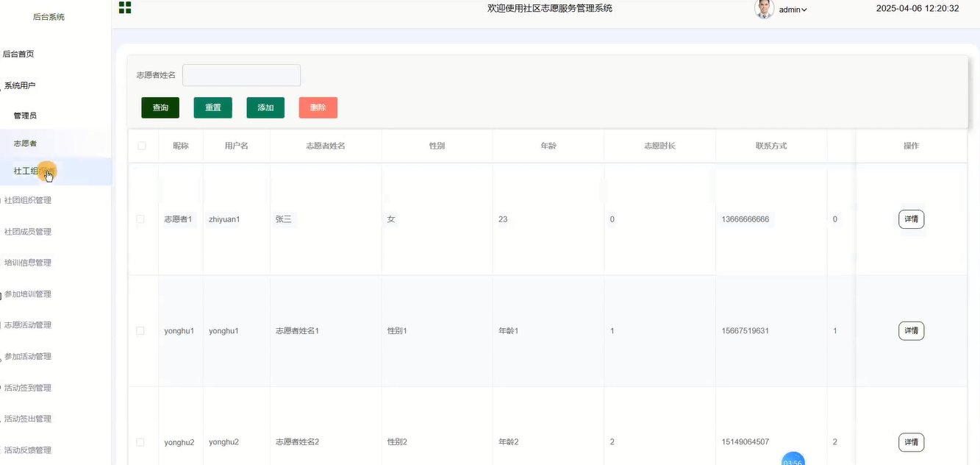Click the green 添加 button
This screenshot has width=980, height=465.
pos(265,107)
